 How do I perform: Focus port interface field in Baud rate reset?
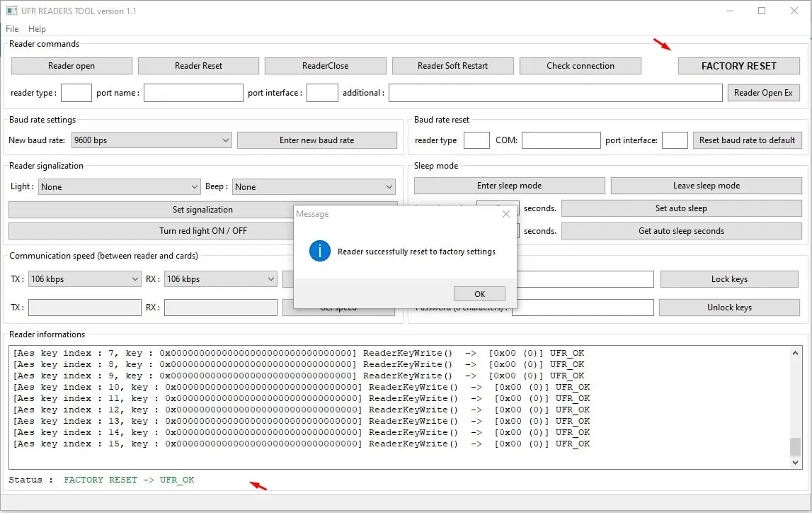675,140
